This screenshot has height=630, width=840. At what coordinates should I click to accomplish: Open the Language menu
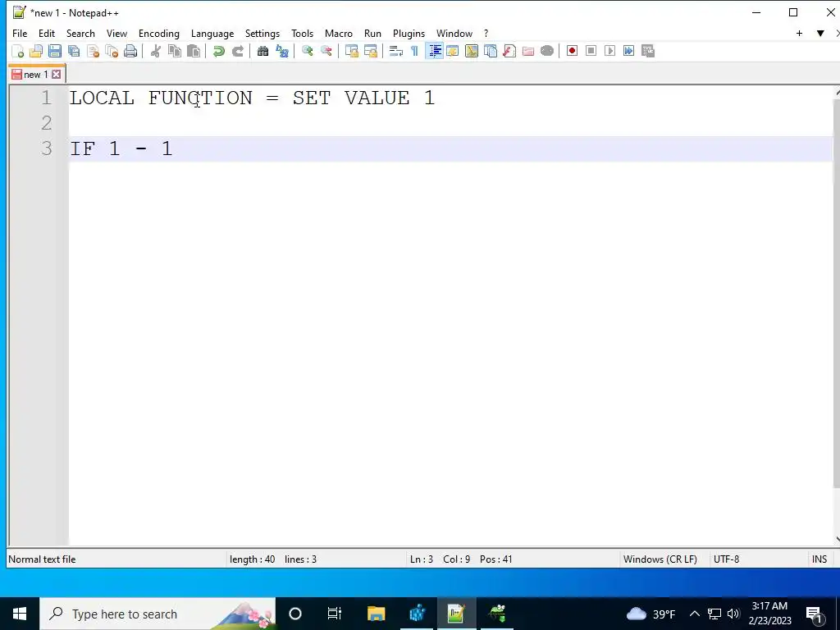pos(212,33)
